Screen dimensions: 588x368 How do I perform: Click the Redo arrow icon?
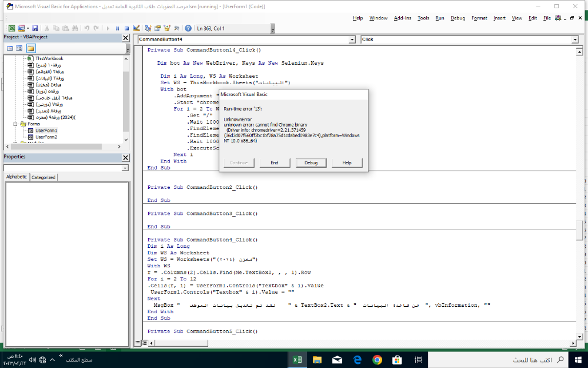coord(96,28)
